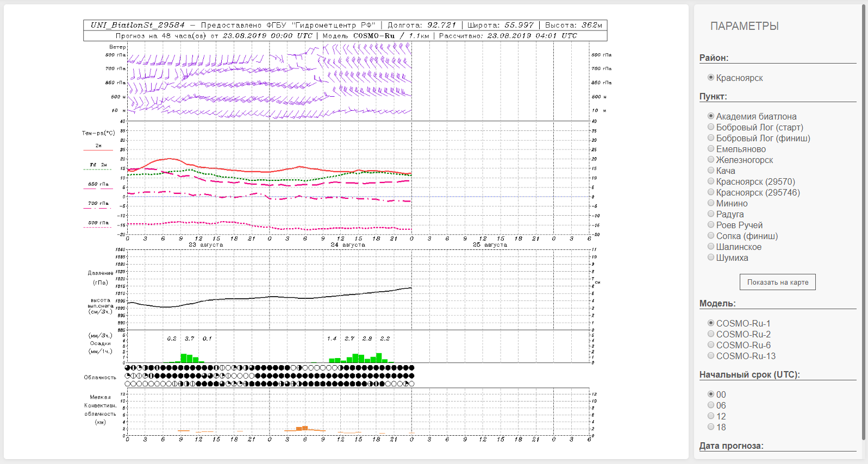The width and height of the screenshot is (868, 464).
Task: Click the Высота: 362м text
Action: [573, 25]
